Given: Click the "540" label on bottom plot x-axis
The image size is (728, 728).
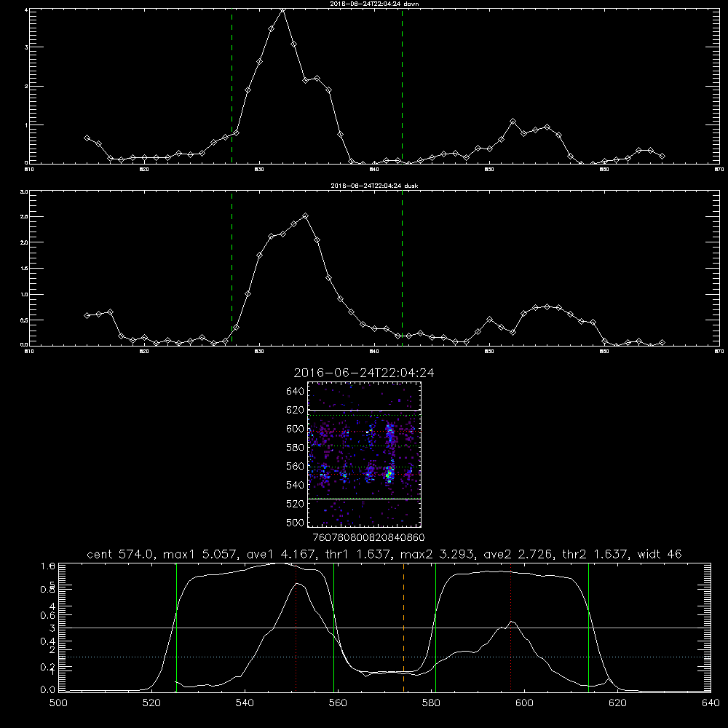Looking at the screenshot, I should pyautogui.click(x=245, y=703).
